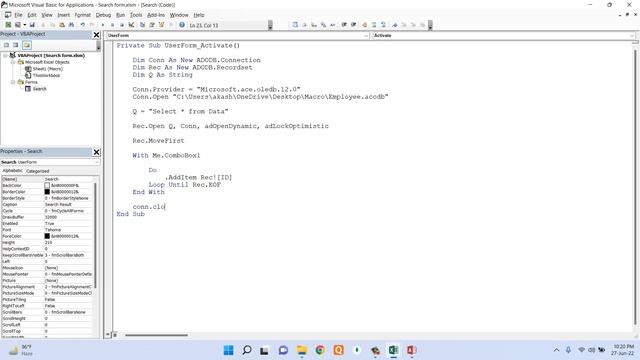The image size is (640, 360).
Task: Switch to the Categorized properties tab
Action: 38,171
